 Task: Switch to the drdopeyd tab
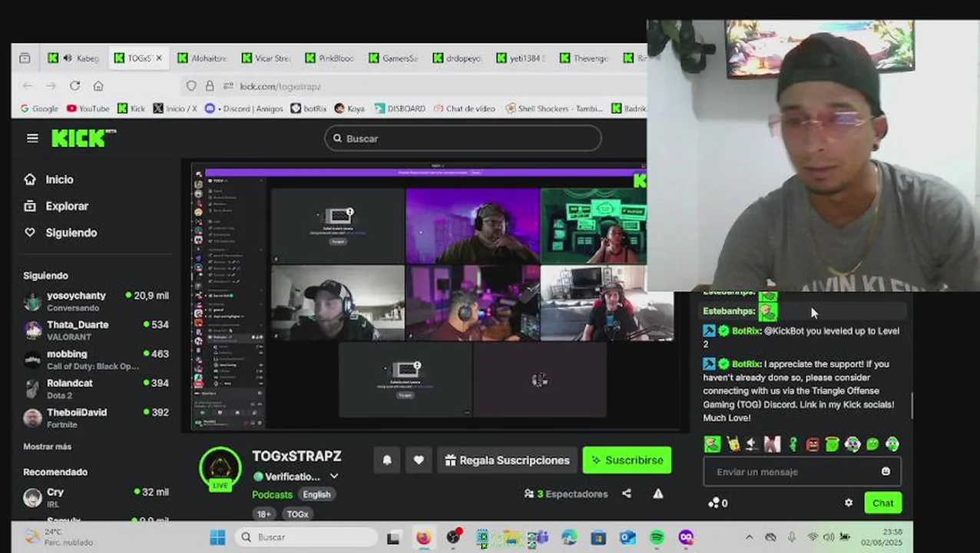coord(457,58)
